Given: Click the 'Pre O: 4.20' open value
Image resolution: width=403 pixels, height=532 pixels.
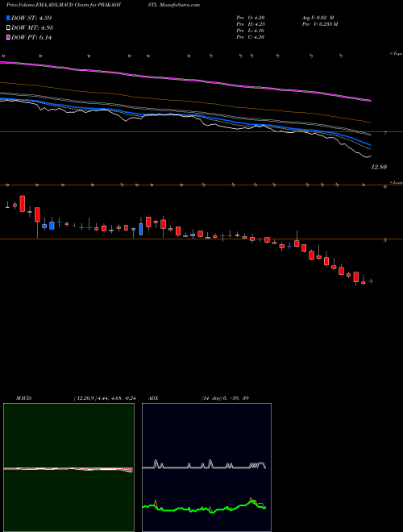Looking at the screenshot, I should click(251, 18).
